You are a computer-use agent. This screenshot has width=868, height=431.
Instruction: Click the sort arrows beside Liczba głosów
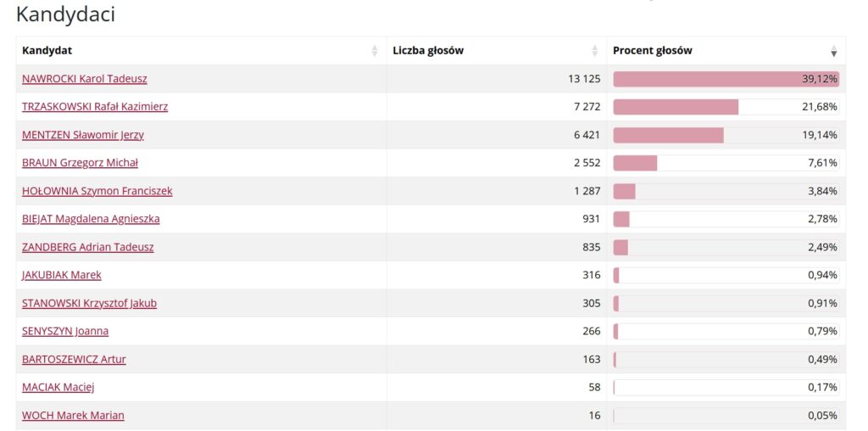(x=595, y=51)
